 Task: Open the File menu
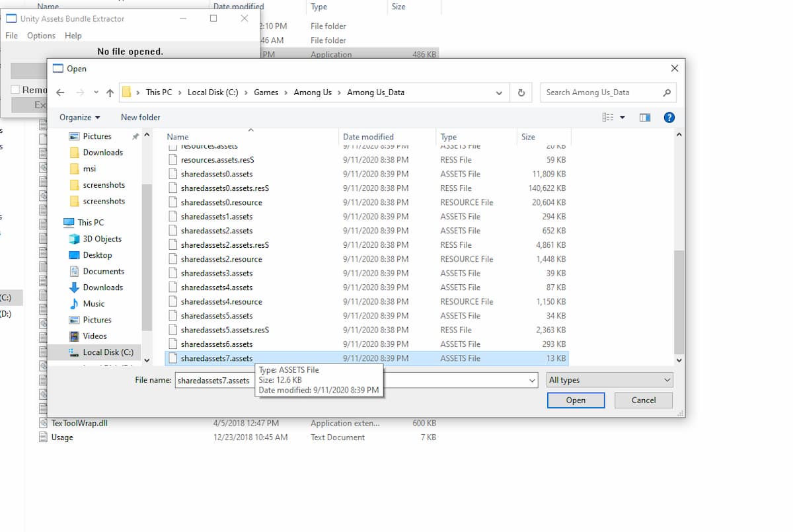click(x=11, y=36)
